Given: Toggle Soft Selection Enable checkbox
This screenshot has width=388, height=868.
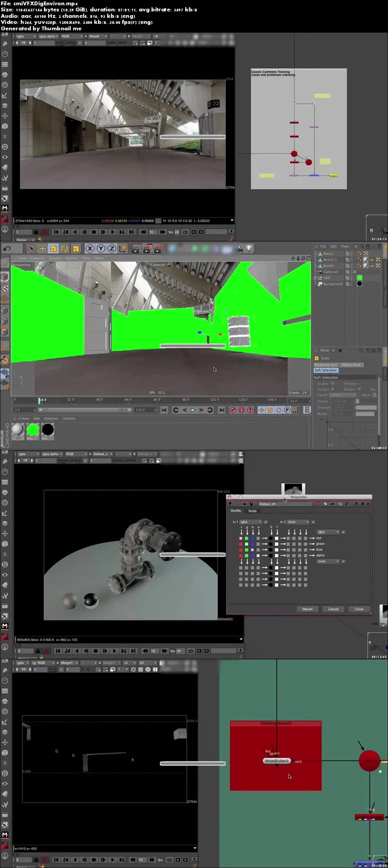Looking at the screenshot, I should click(333, 384).
